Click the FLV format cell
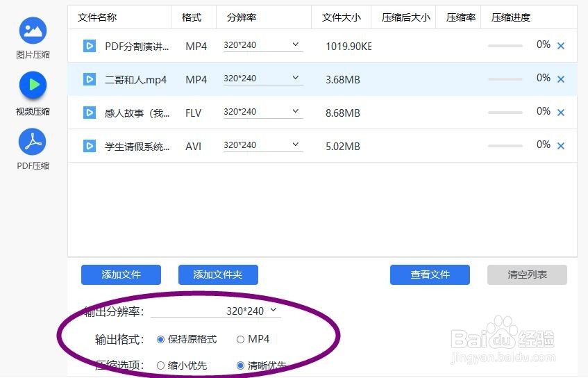 (194, 113)
